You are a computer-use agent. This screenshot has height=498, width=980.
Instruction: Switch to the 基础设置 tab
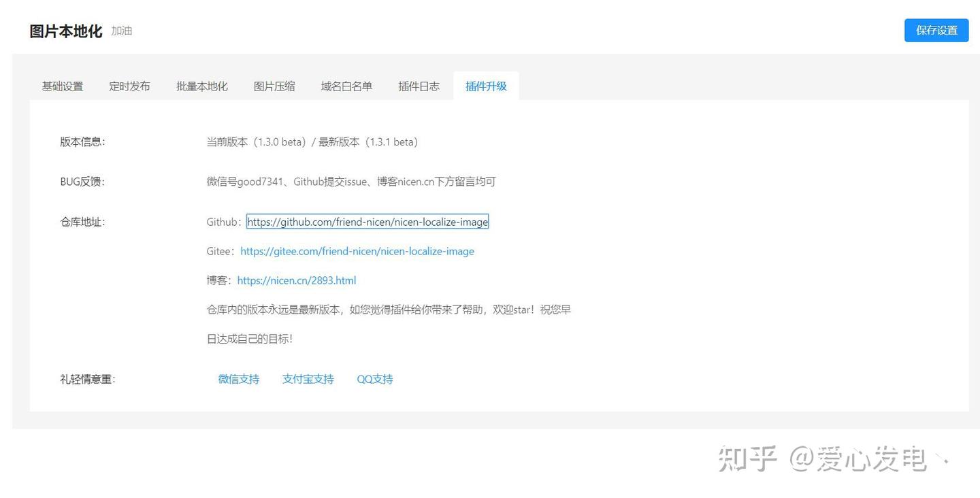tap(62, 86)
